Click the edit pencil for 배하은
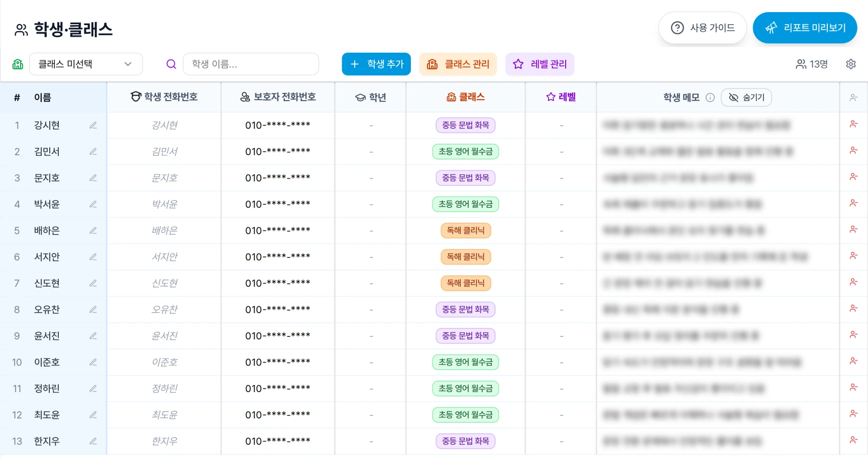Screen dimensions: 868x459 click(93, 231)
